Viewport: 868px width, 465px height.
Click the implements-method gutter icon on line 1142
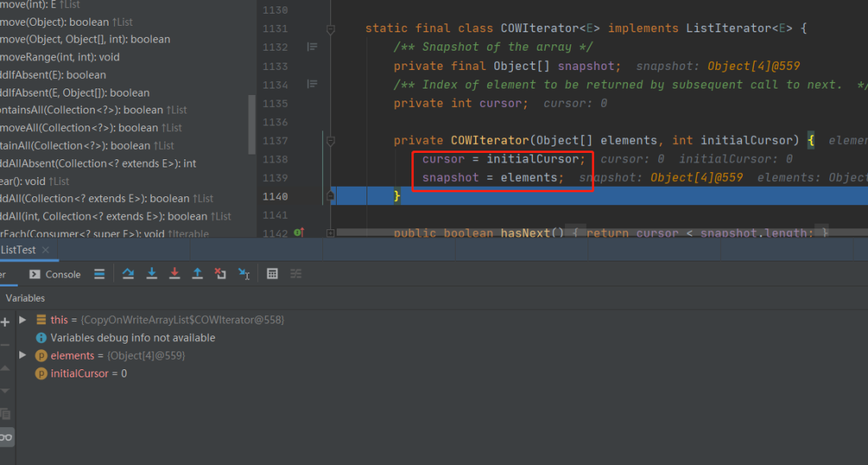pos(299,232)
